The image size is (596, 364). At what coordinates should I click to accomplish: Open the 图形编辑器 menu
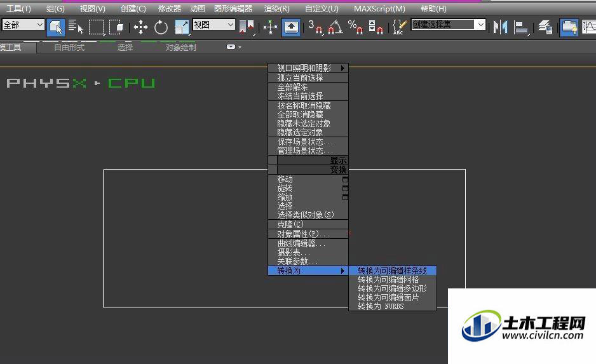(x=233, y=8)
